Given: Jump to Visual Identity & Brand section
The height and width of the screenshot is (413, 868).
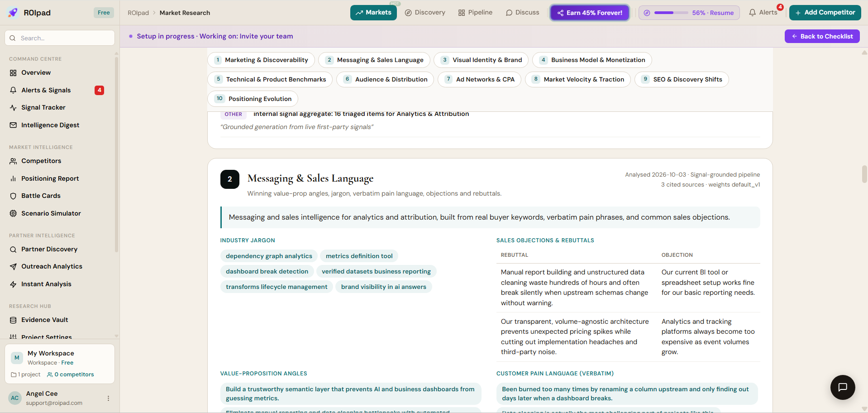Looking at the screenshot, I should (x=481, y=60).
